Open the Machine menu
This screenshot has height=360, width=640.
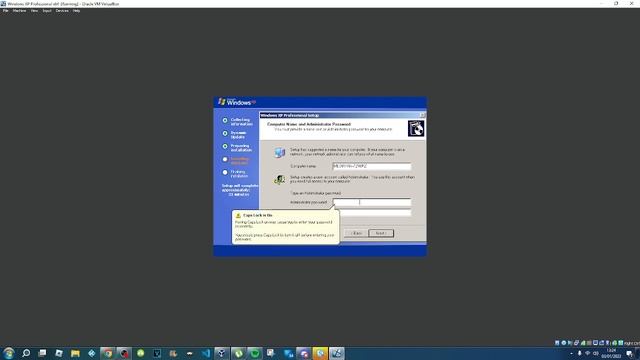[19, 11]
